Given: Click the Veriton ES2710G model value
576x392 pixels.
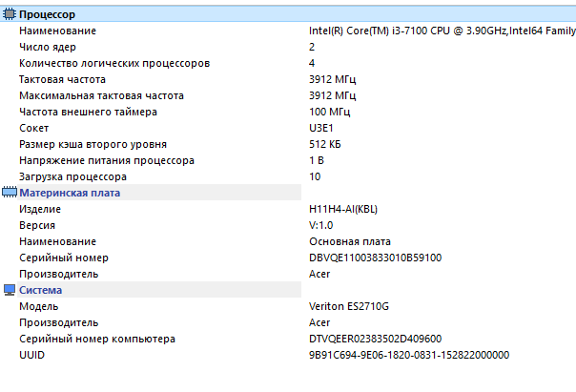Looking at the screenshot, I should click(x=349, y=306).
